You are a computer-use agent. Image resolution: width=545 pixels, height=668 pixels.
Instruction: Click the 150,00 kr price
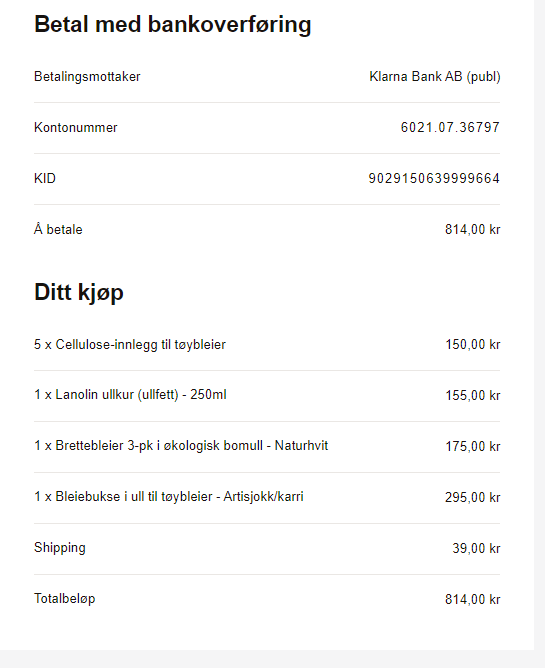pyautogui.click(x=473, y=345)
